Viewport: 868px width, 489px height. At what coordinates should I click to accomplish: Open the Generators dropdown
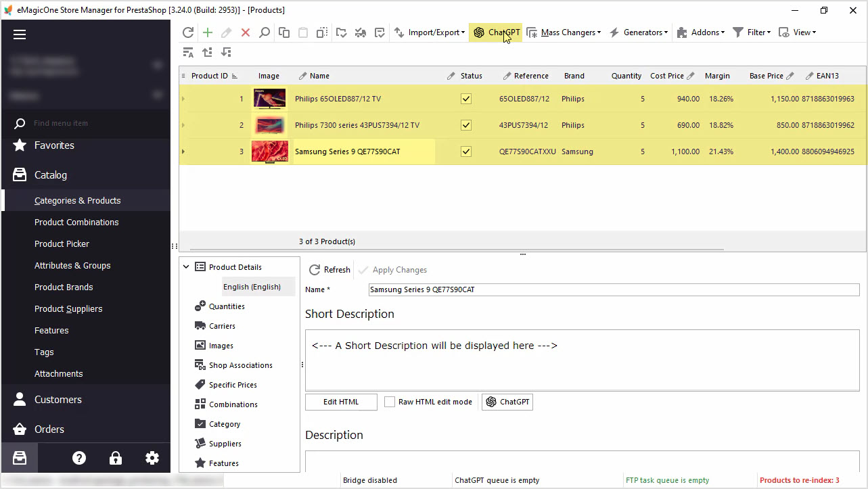click(x=638, y=32)
